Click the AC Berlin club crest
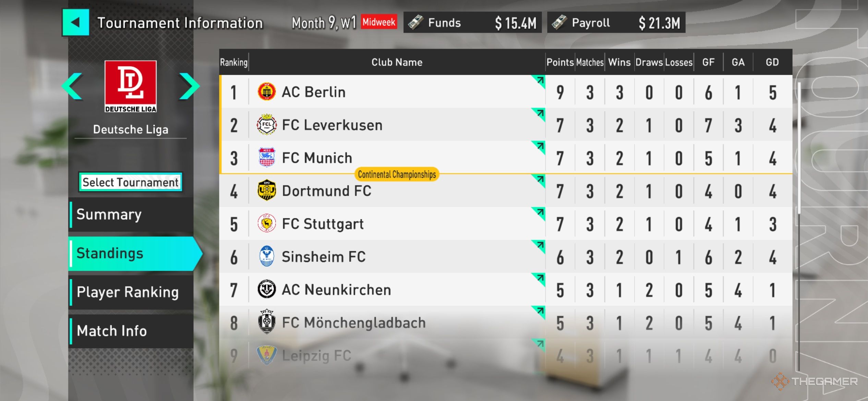This screenshot has width=868, height=401. pyautogui.click(x=266, y=92)
